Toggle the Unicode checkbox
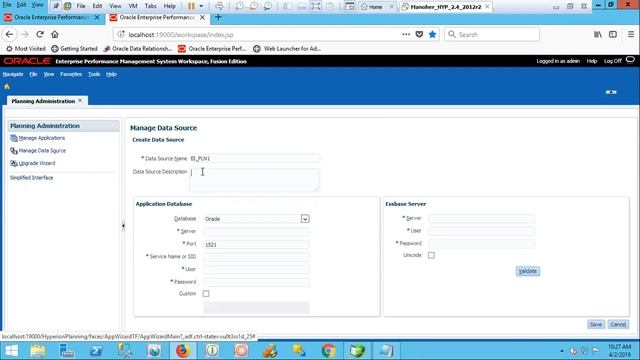The width and height of the screenshot is (640, 360). pos(431,255)
